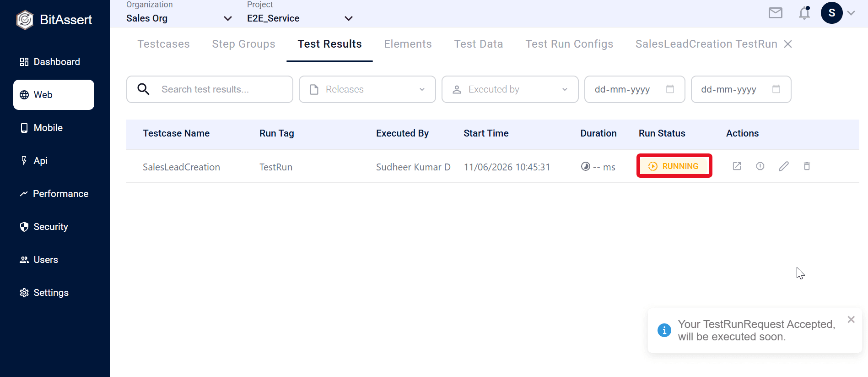Click the Search test results input field
868x377 pixels.
click(210, 89)
